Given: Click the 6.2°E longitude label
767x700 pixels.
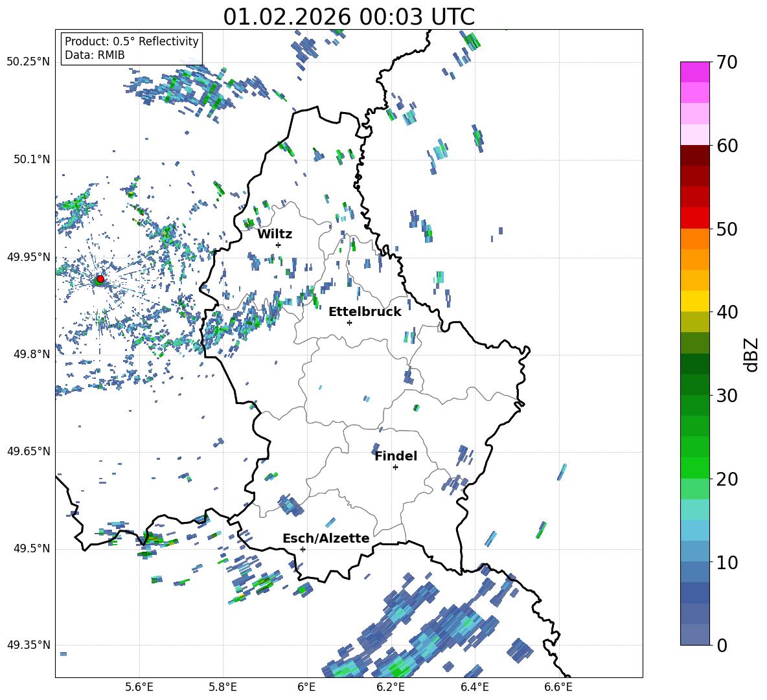Looking at the screenshot, I should (391, 687).
